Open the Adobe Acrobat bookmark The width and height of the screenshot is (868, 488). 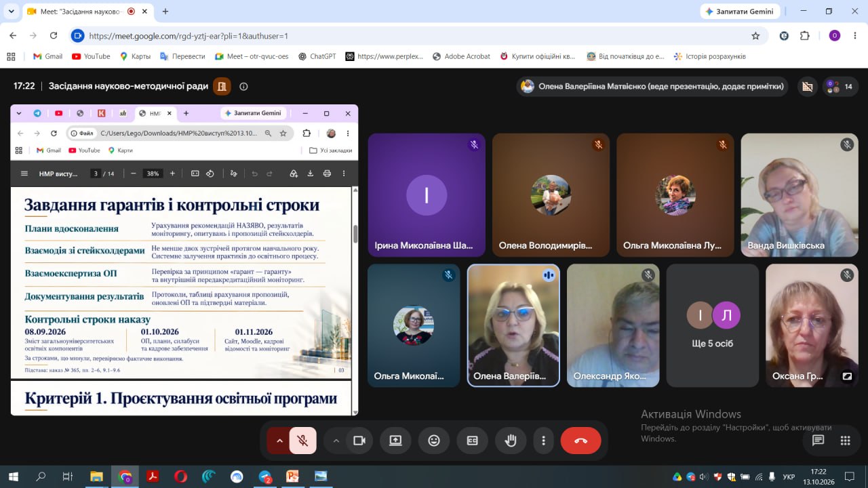[460, 56]
